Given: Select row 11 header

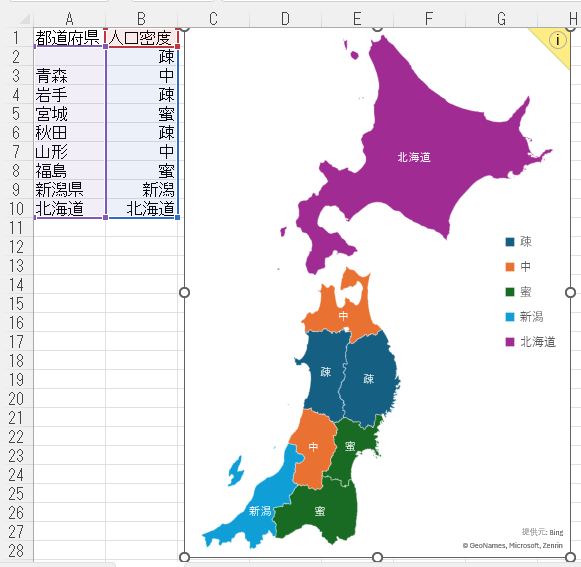Looking at the screenshot, I should pyautogui.click(x=16, y=228).
